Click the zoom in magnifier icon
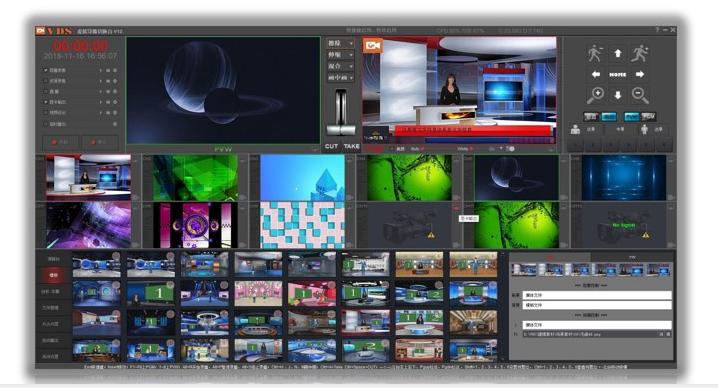718x388 pixels. 596,95
